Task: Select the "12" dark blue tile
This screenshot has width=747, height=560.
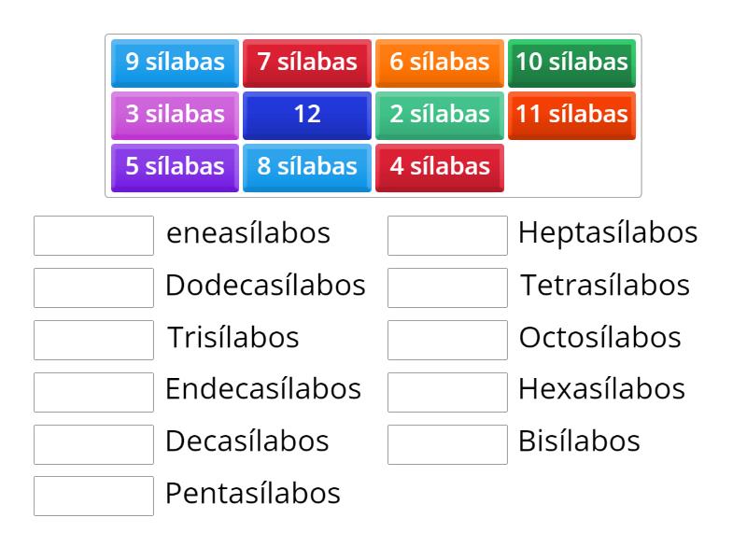Action: (306, 115)
